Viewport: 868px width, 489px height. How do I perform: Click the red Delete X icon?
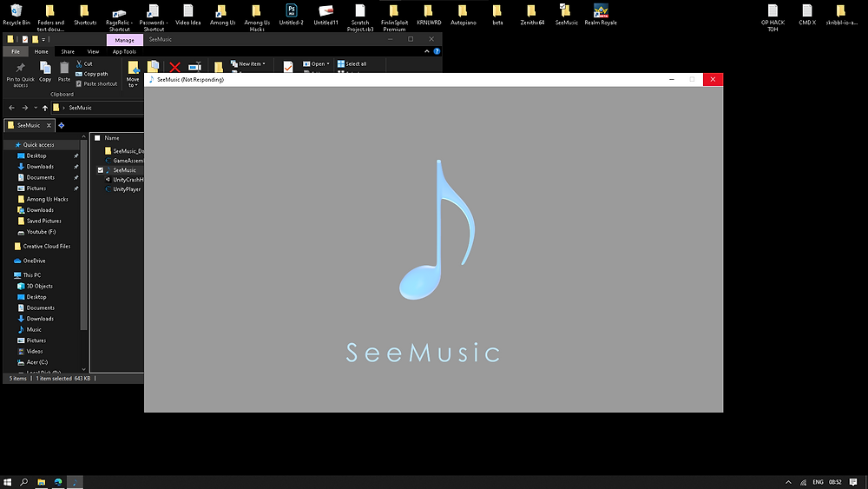click(175, 68)
